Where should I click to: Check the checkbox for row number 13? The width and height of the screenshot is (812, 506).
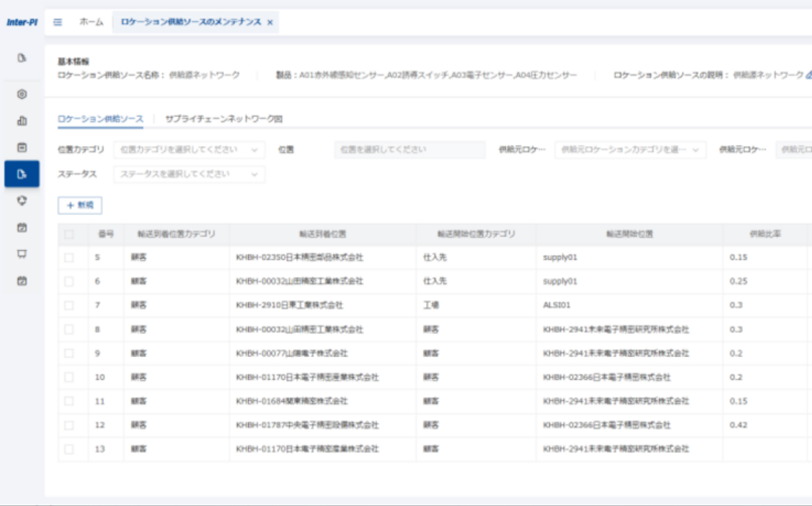tap(69, 449)
